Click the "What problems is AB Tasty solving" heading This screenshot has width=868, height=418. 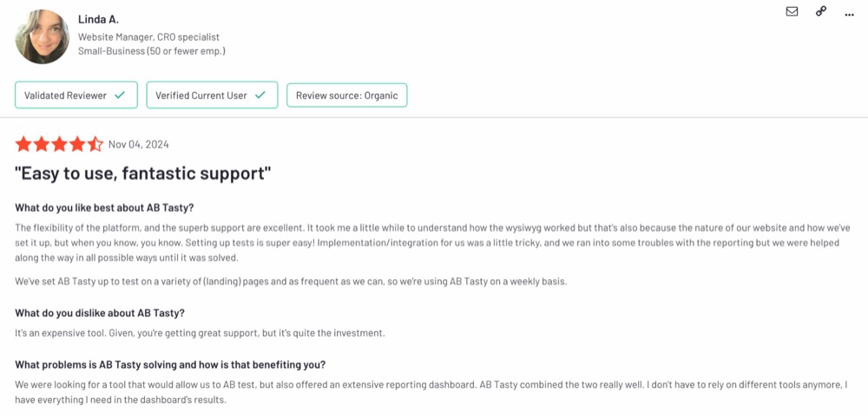click(170, 365)
